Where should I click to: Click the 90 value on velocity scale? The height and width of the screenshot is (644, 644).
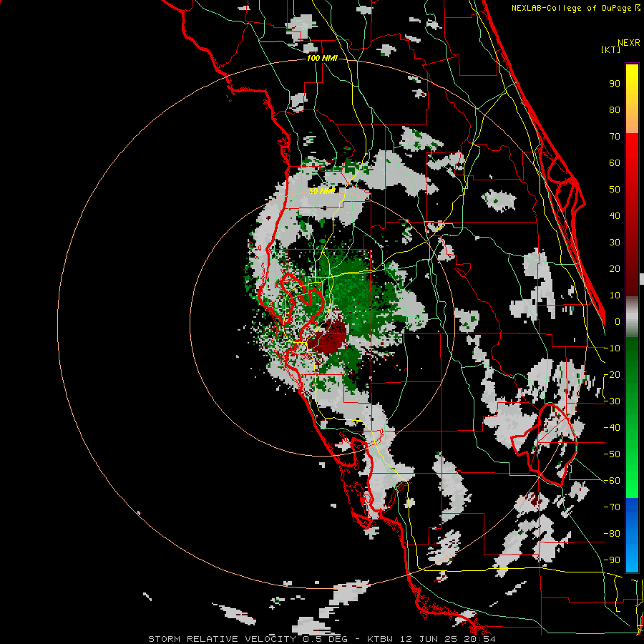click(615, 84)
